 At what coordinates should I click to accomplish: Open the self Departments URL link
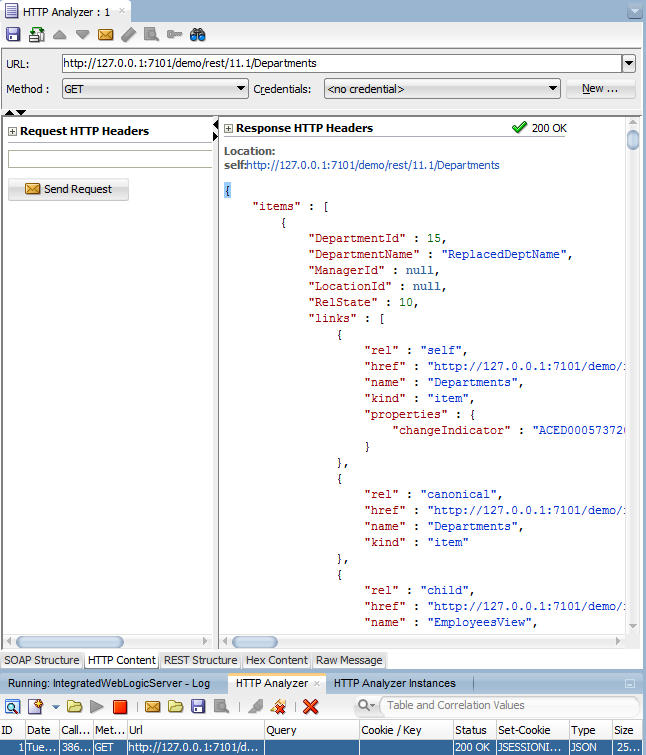tap(373, 165)
